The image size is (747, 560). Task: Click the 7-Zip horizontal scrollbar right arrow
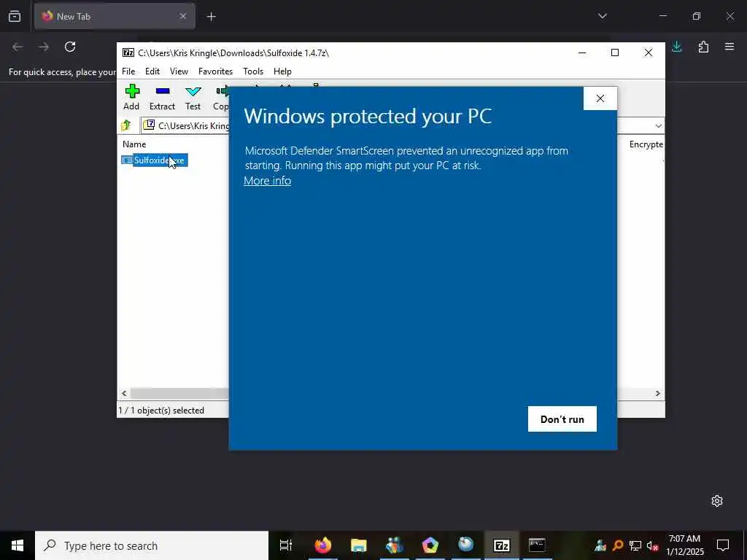[657, 393]
